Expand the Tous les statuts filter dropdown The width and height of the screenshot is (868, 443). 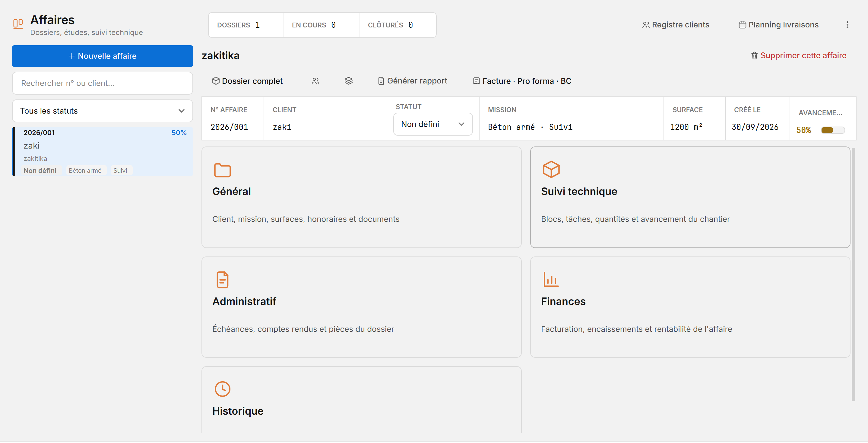(103, 111)
